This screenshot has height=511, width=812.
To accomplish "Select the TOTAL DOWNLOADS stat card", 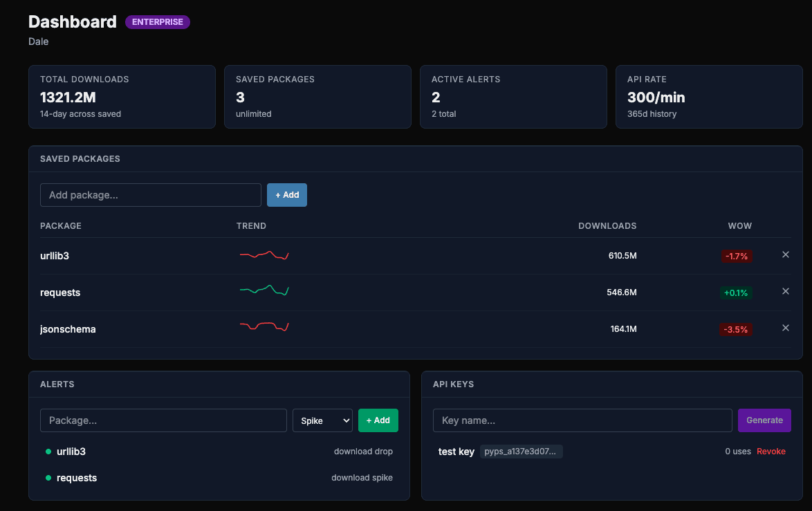I will point(122,97).
